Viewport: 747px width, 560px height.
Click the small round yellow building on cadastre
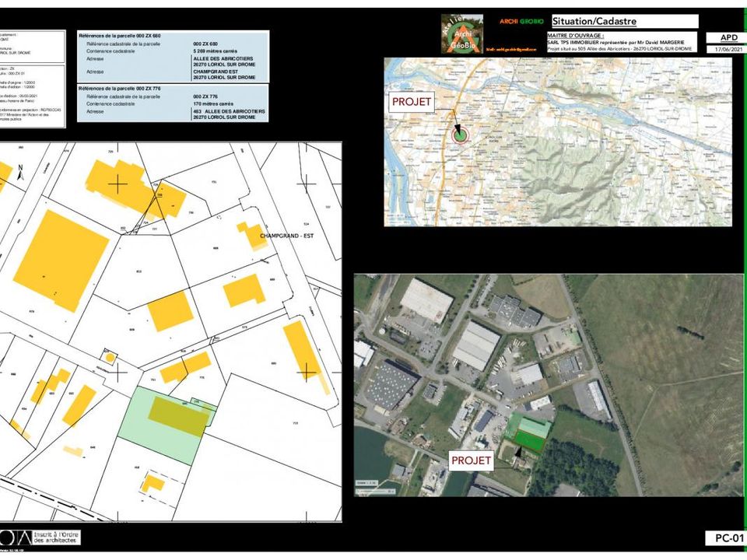coord(110,357)
